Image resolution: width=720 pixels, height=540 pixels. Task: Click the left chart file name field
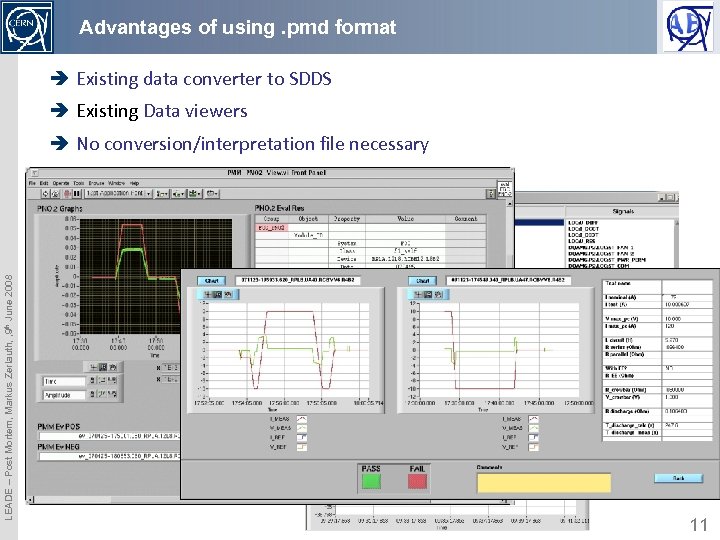tap(298, 280)
